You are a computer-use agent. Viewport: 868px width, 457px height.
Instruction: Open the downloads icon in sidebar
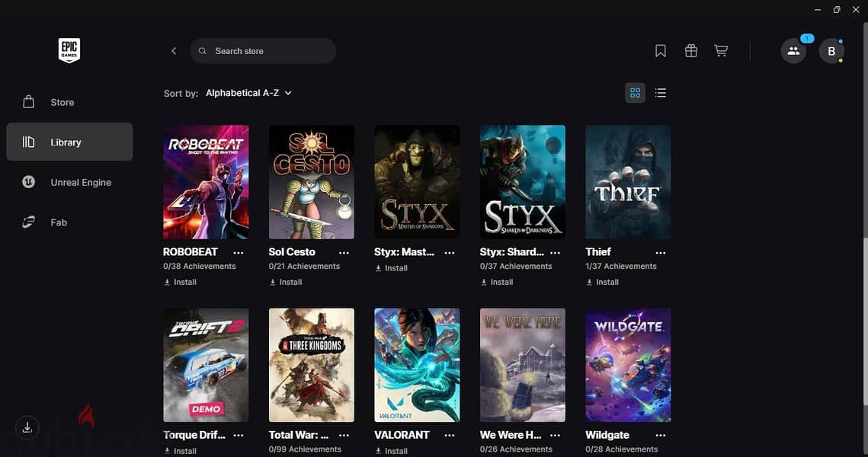pos(27,427)
